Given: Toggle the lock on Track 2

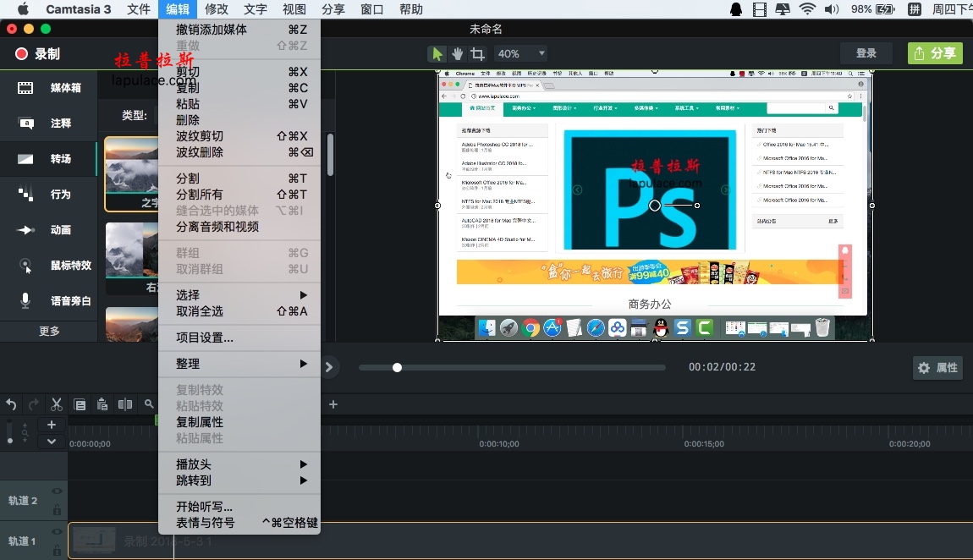Looking at the screenshot, I should (x=57, y=510).
